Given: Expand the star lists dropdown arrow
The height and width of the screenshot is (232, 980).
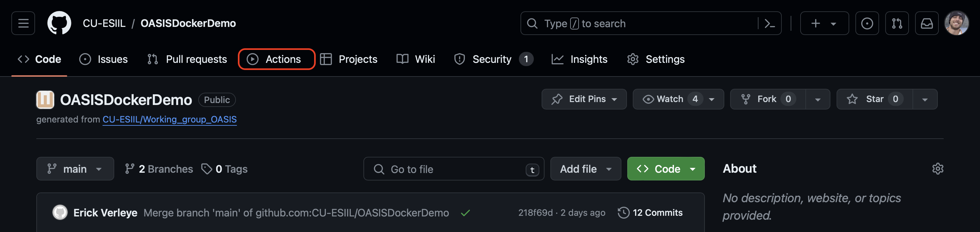Looking at the screenshot, I should tap(925, 99).
